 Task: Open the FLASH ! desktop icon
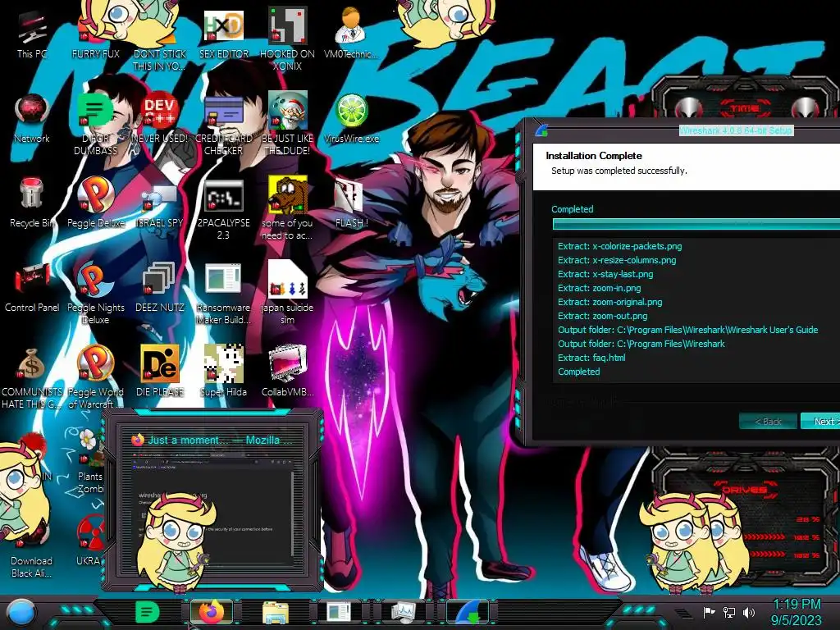point(351,203)
